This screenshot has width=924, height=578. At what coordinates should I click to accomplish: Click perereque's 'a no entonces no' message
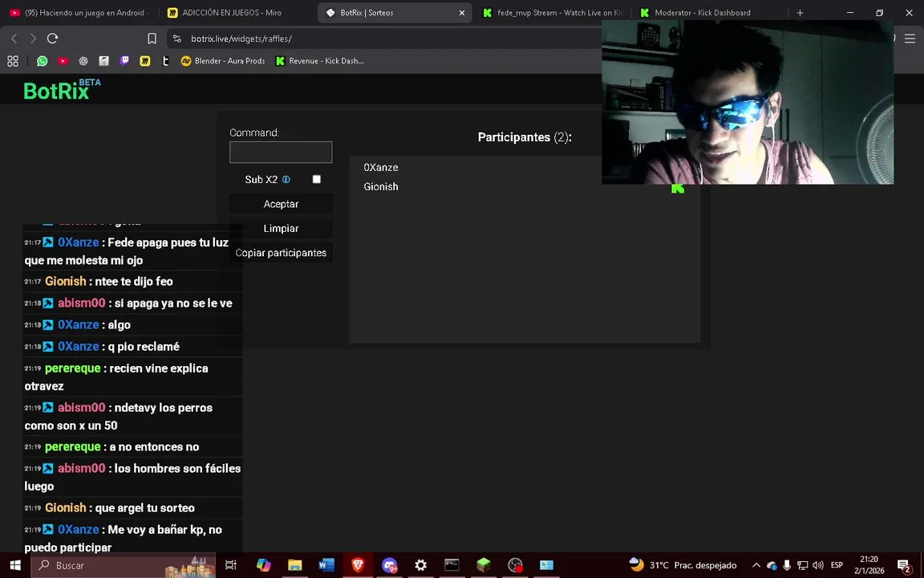pyautogui.click(x=132, y=447)
